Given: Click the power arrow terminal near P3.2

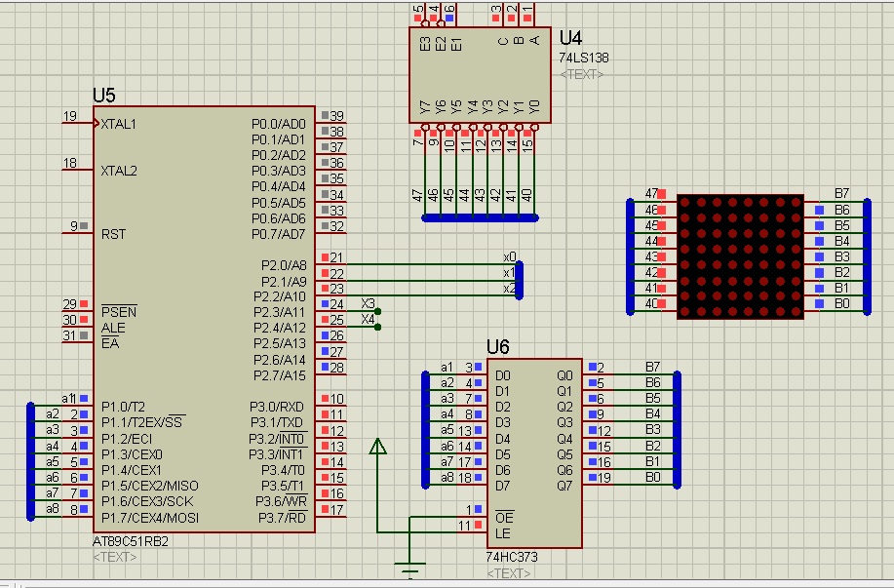Looking at the screenshot, I should click(x=377, y=446).
